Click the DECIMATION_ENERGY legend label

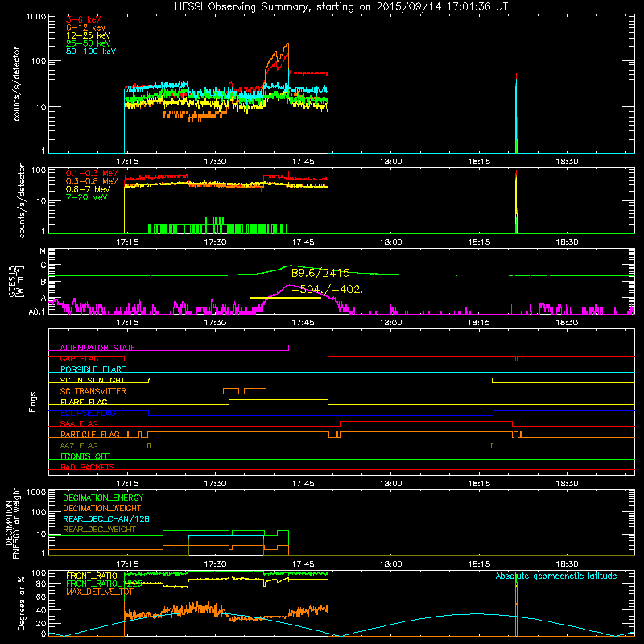point(103,497)
